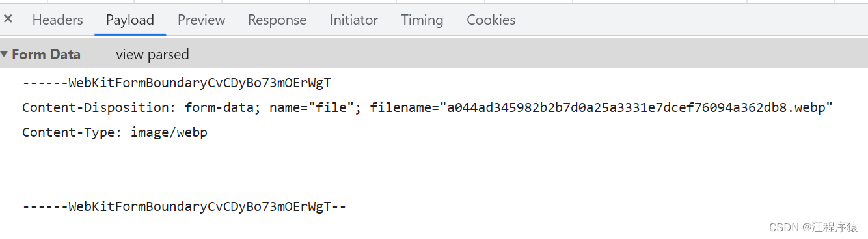Open the Preview tab
The height and width of the screenshot is (239, 868).
pyautogui.click(x=201, y=20)
